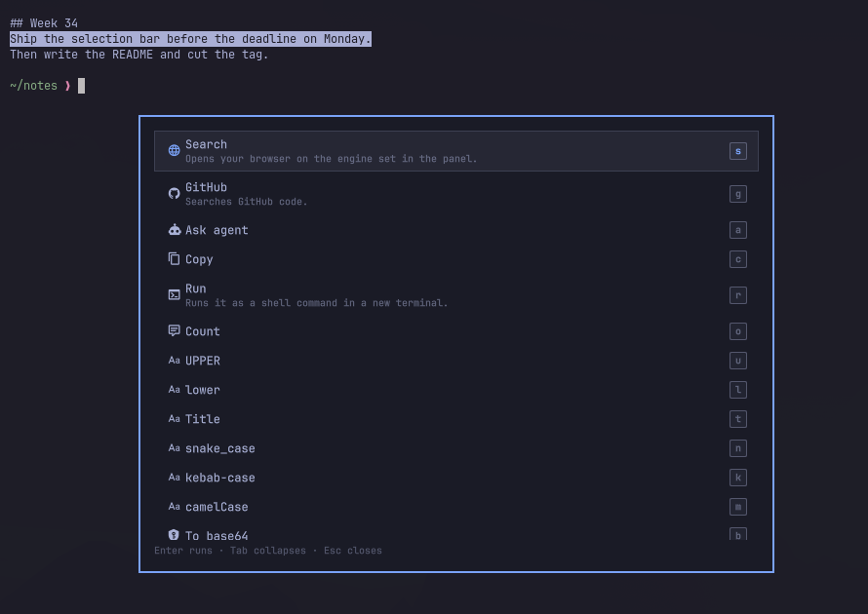Screen dimensions: 868x614
Task: Click the 'g' shortcut key badge
Action: [738, 194]
